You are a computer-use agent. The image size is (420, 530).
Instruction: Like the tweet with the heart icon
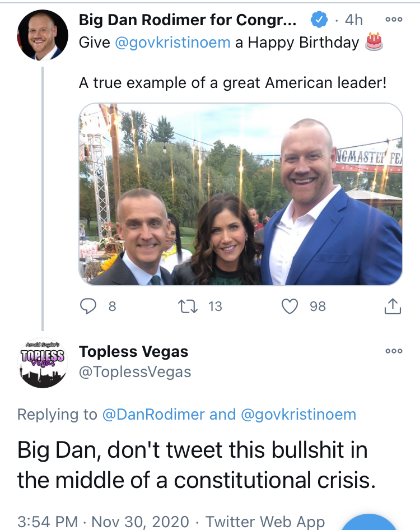290,306
